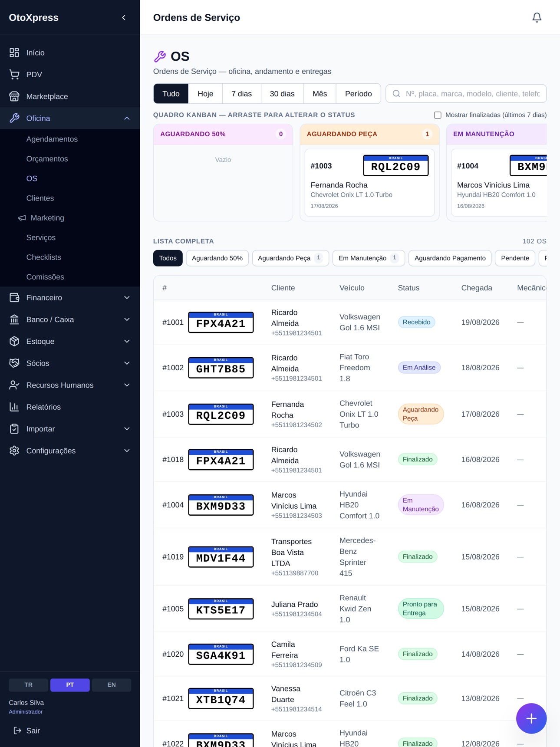The width and height of the screenshot is (560, 747).
Task: Expand the Financeiro section chevron
Action: click(x=127, y=298)
